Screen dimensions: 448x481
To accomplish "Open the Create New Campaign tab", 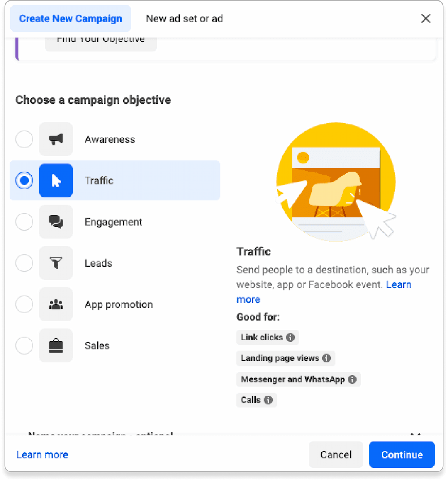I will (71, 19).
